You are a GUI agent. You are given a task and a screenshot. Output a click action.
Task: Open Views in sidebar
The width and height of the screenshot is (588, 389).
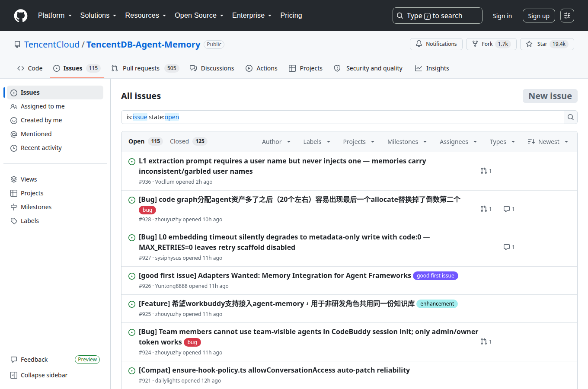[55, 179]
